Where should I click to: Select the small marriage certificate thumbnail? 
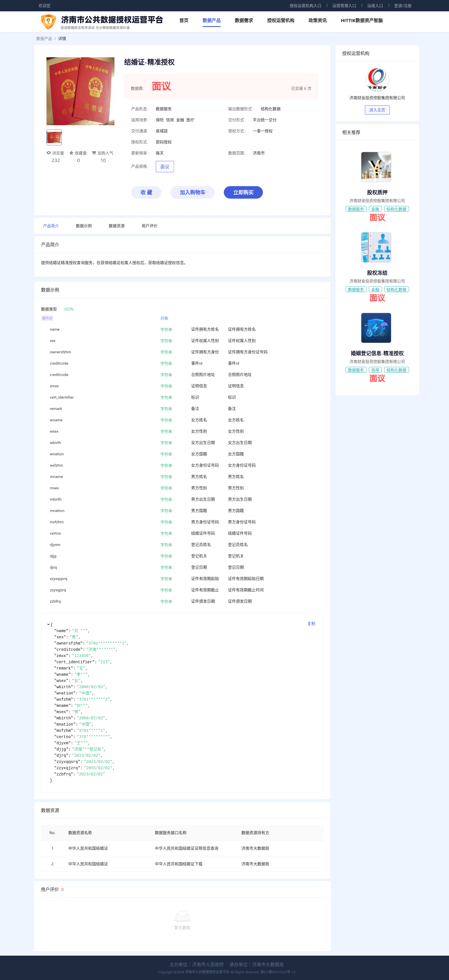pos(54,137)
